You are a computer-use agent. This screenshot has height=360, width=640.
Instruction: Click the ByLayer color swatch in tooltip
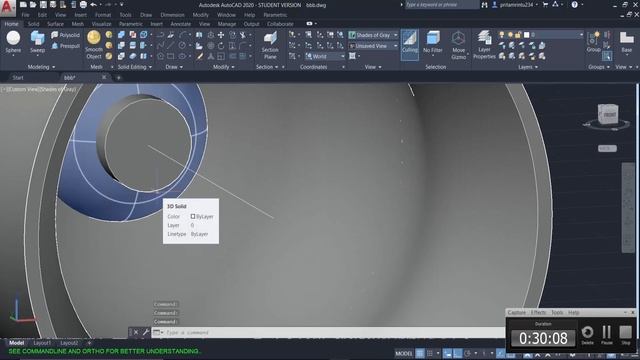[x=193, y=216]
